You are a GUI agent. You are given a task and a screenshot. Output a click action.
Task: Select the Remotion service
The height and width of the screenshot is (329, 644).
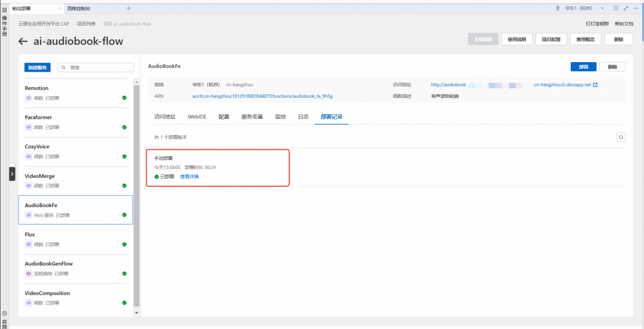tap(76, 93)
